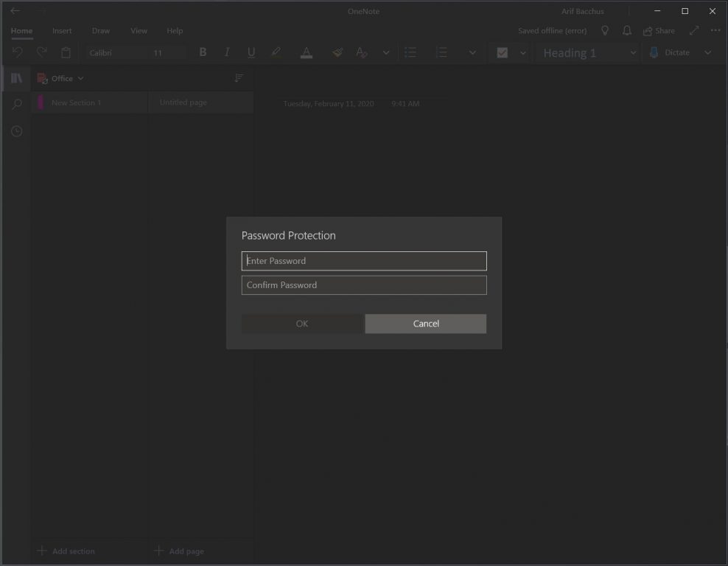This screenshot has height=566, width=728.
Task: Toggle underline formatting
Action: pos(251,52)
